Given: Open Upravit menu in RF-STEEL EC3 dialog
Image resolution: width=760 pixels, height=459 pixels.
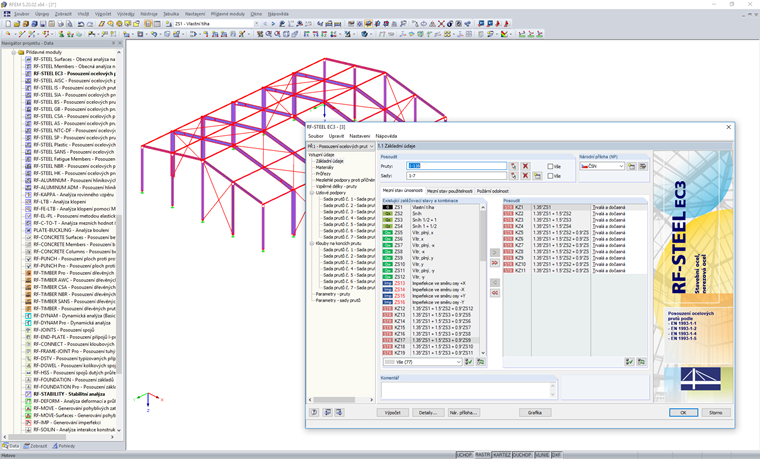Looking at the screenshot, I should point(336,136).
